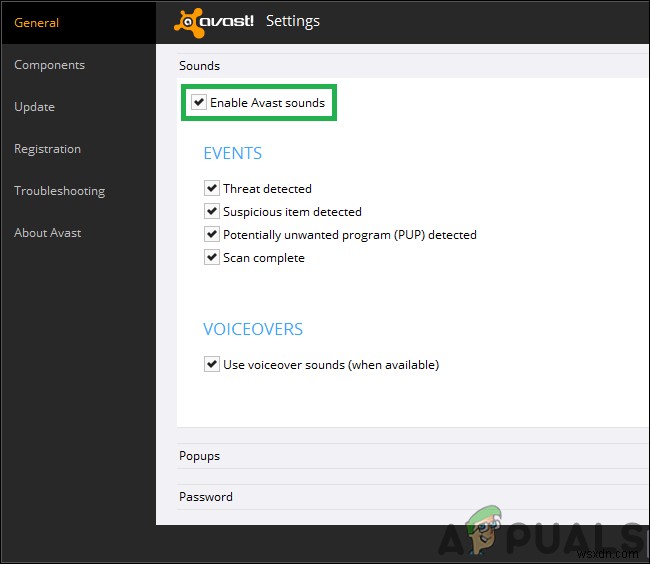650x564 pixels.
Task: Click the VOICEOVERS heading
Action: pos(253,329)
